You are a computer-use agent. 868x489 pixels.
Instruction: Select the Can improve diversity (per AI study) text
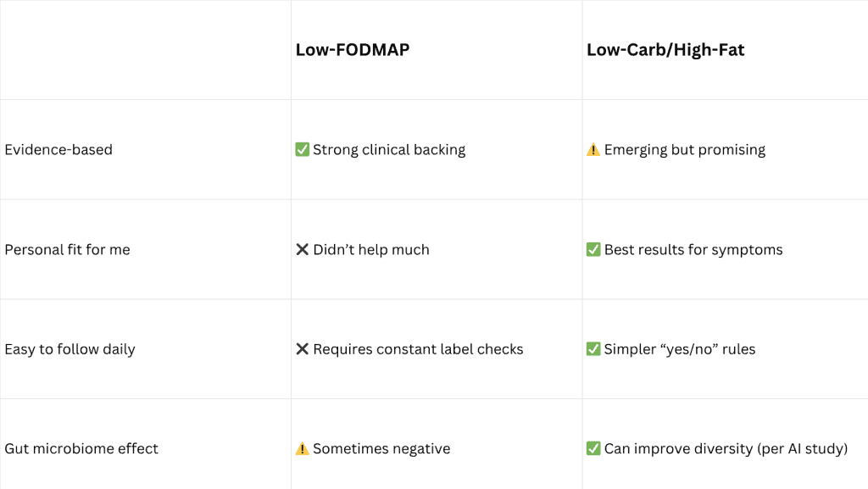(726, 448)
